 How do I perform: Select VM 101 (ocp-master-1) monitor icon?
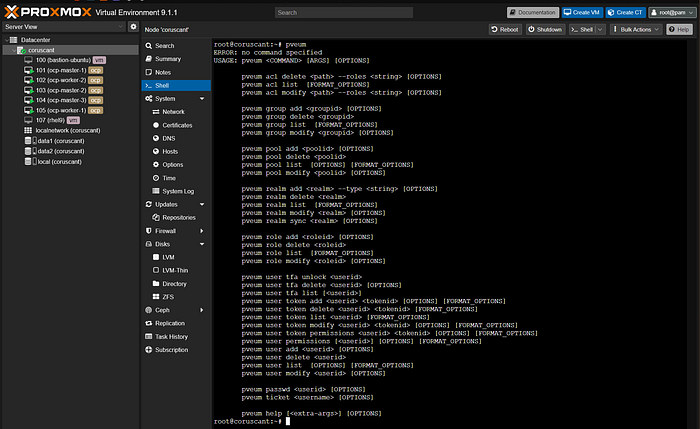[28, 72]
